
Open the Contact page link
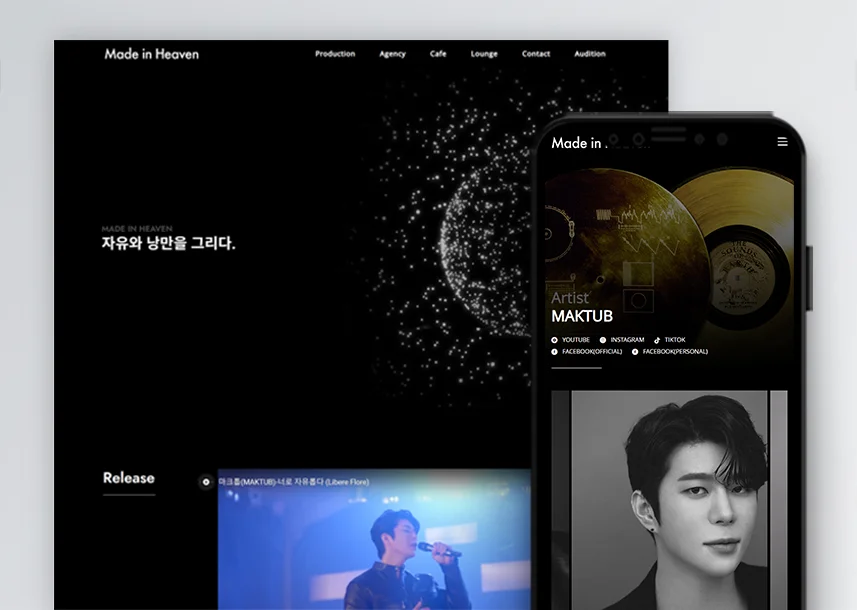click(x=536, y=54)
